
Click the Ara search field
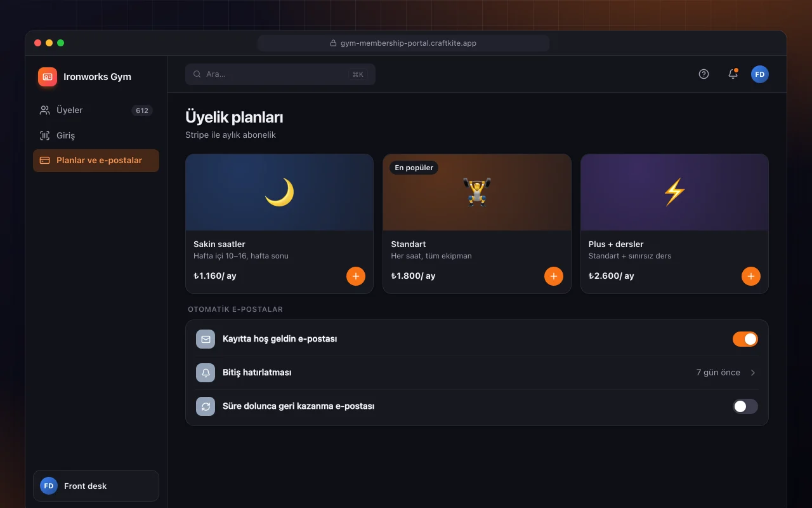[280, 74]
